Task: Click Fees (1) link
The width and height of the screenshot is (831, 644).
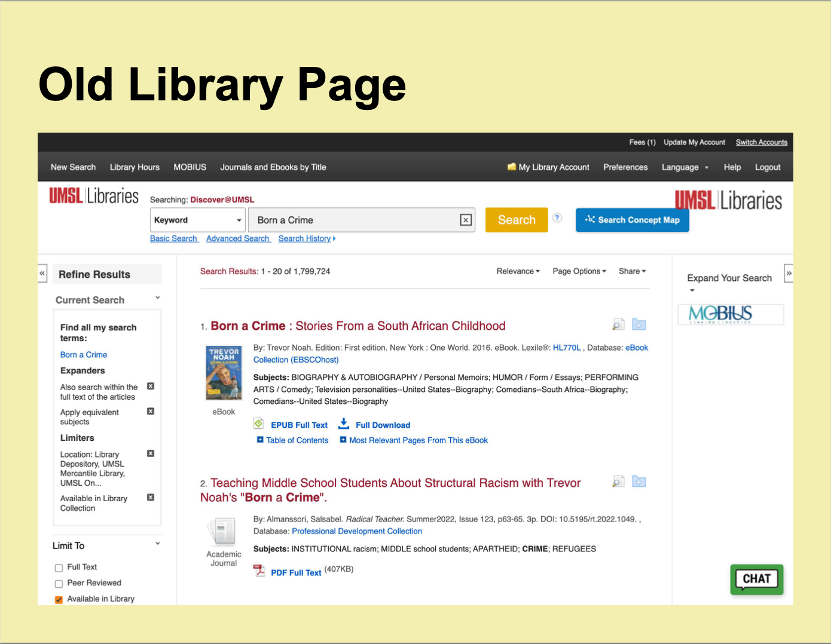Action: click(x=642, y=142)
